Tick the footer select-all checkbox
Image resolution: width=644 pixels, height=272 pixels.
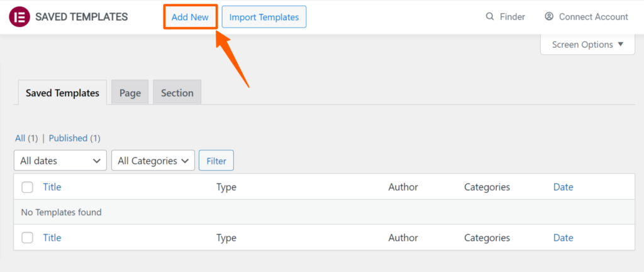point(28,237)
